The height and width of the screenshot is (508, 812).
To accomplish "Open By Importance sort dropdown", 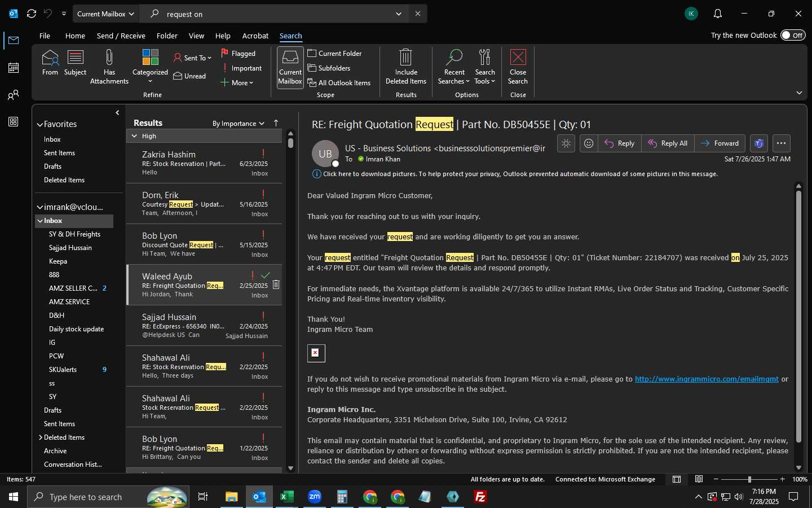I will (x=239, y=124).
